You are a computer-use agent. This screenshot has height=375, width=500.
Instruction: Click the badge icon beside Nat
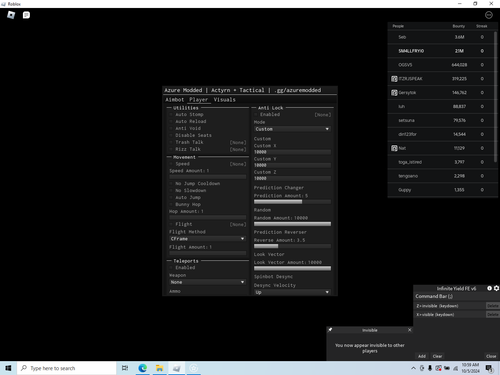pos(394,148)
